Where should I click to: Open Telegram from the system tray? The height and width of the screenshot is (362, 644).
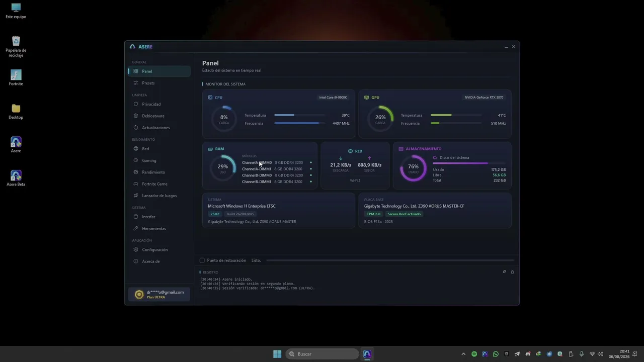point(517,354)
